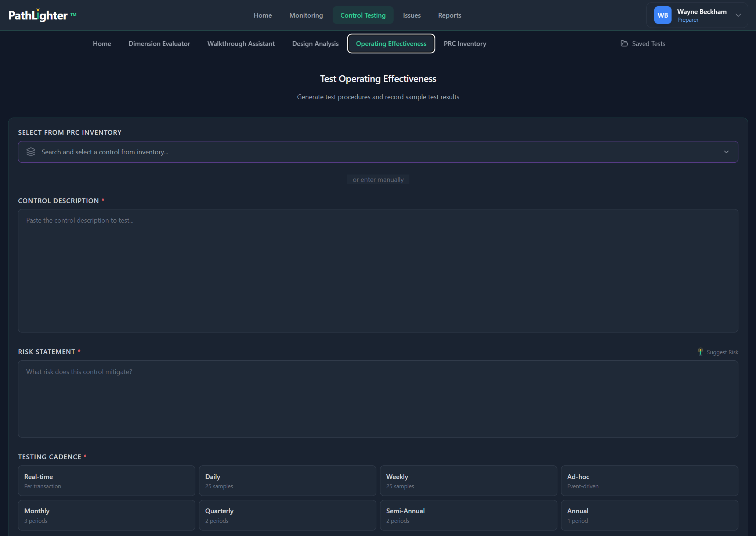Click the WB avatar circle
The width and height of the screenshot is (756, 536).
click(663, 15)
